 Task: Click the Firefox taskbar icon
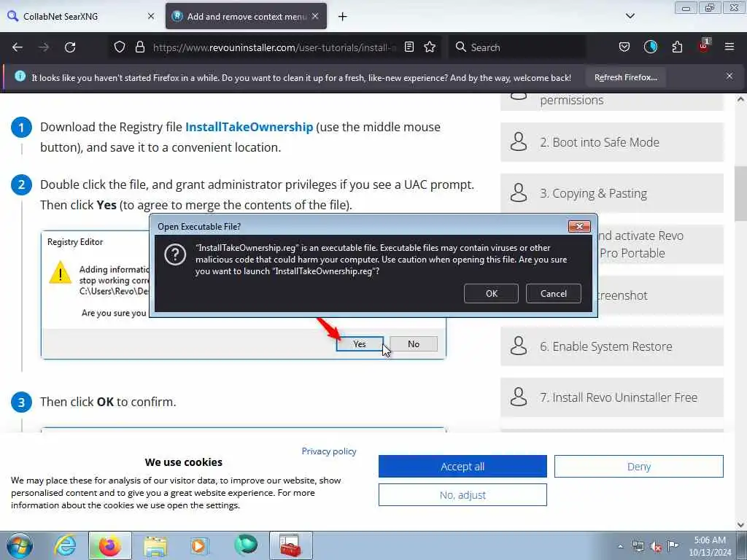(x=109, y=545)
